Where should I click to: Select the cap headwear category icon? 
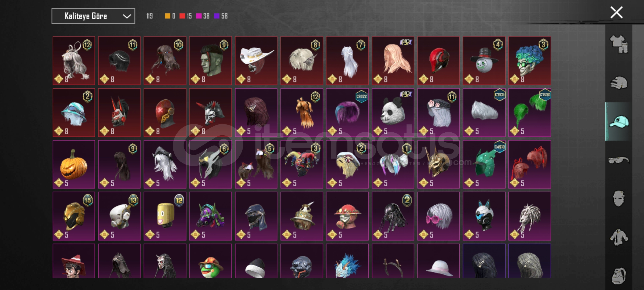[619, 122]
